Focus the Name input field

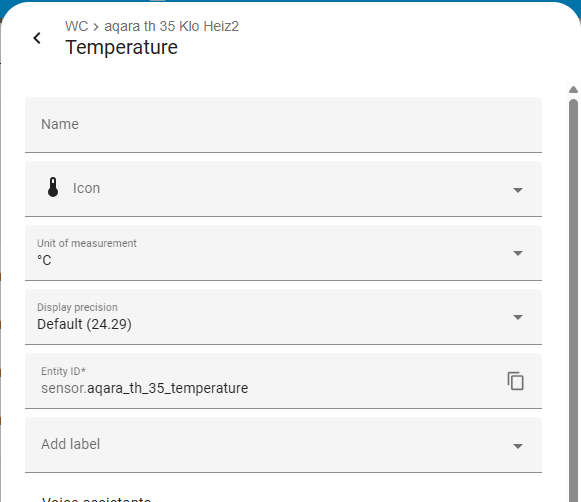[x=283, y=124]
